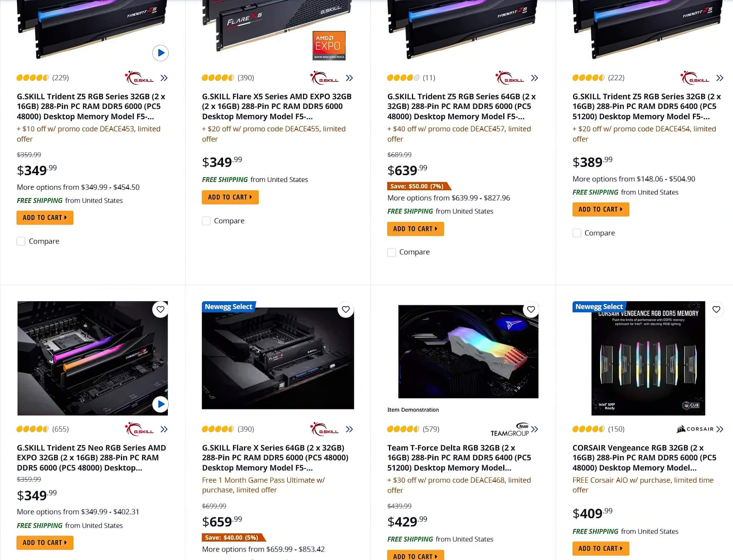
Task: Check Compare on the Trident Z5 RGB 32GB
Action: pyautogui.click(x=21, y=241)
